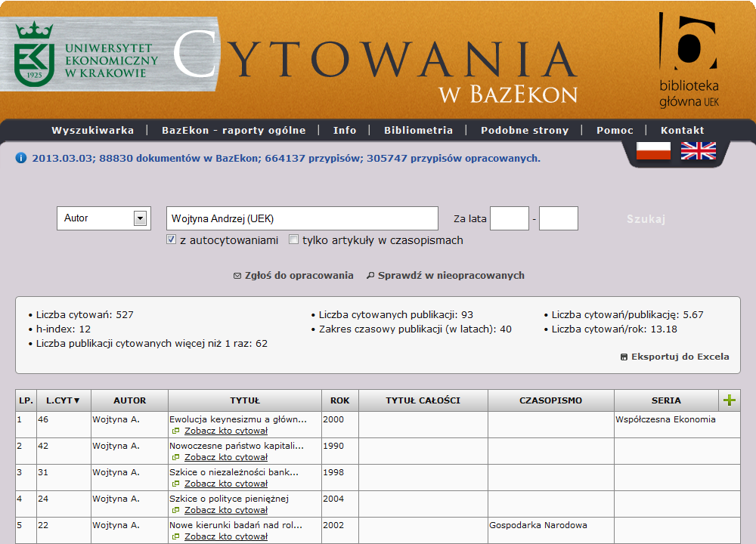
Task: Open Zobacz kto cytował for Szkice o niezależności
Action: tap(226, 484)
